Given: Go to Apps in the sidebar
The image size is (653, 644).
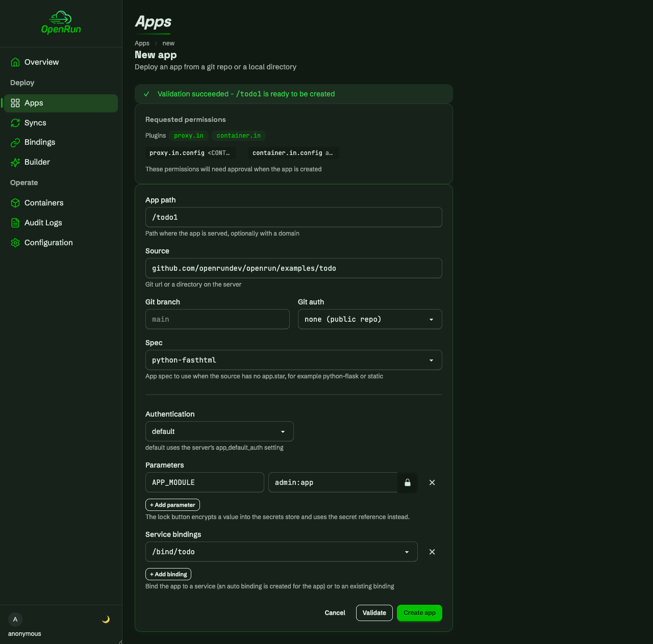Looking at the screenshot, I should click(x=61, y=103).
